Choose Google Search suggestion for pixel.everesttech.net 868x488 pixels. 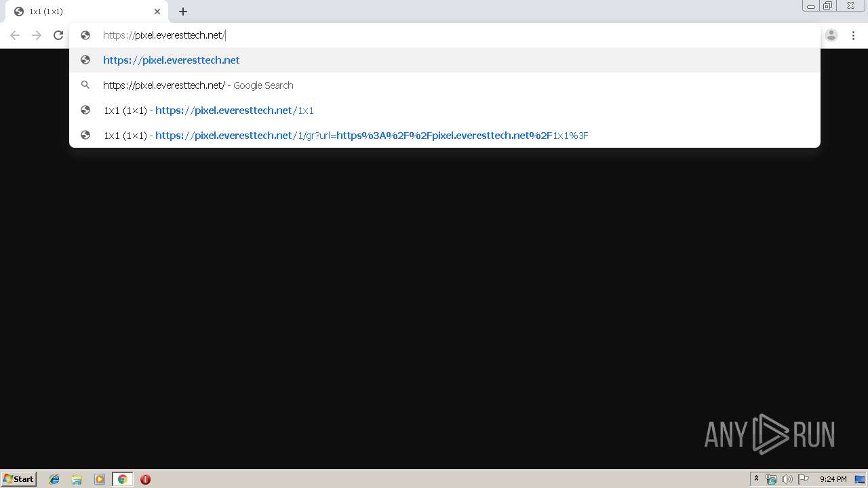445,85
